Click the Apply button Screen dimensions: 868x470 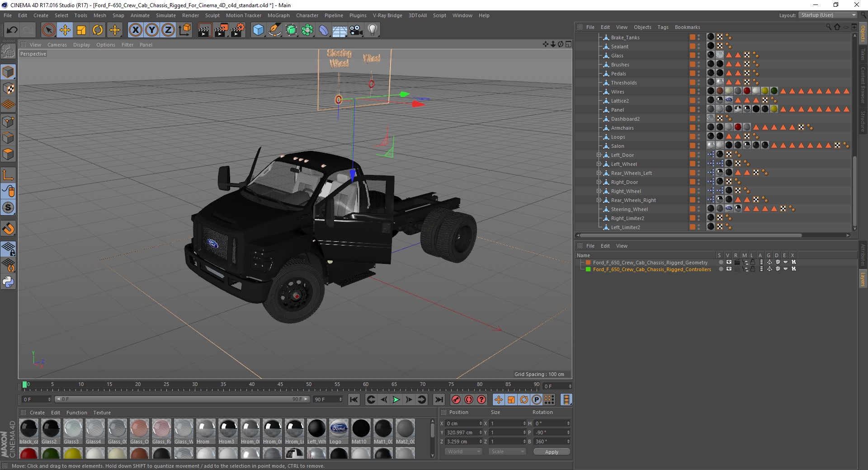[552, 452]
